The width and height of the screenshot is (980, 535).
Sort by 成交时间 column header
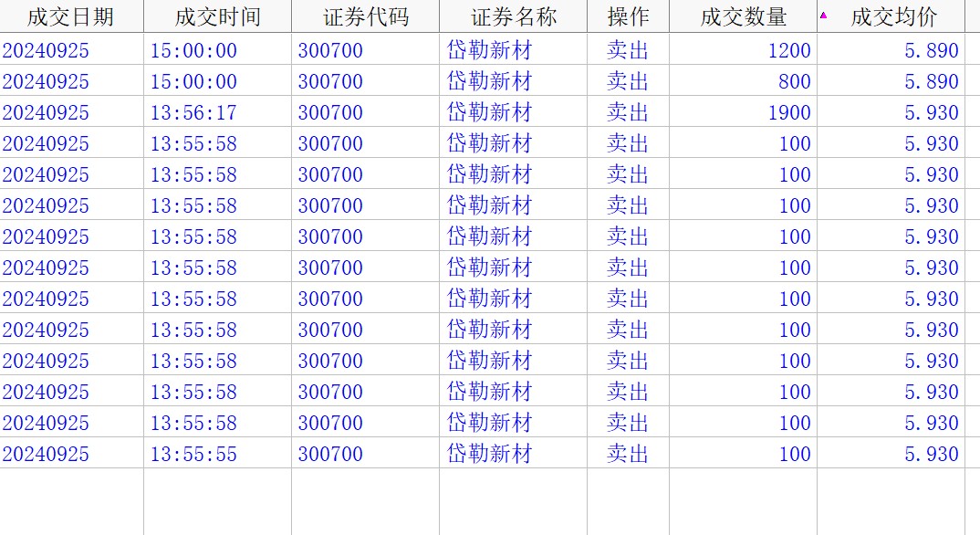click(217, 16)
